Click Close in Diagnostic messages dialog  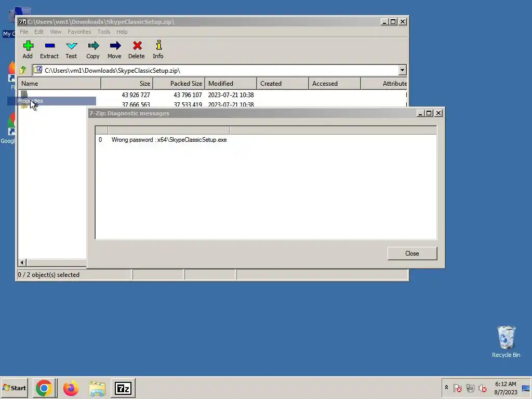pos(412,254)
